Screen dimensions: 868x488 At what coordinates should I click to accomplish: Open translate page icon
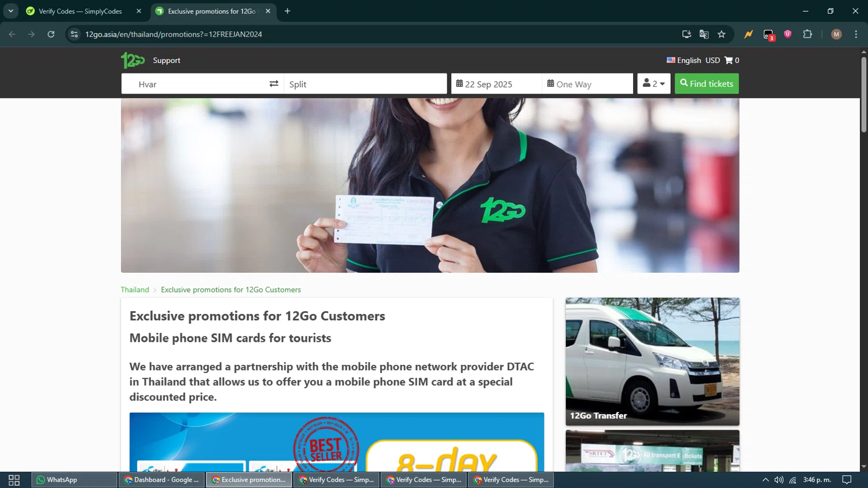[x=704, y=34]
